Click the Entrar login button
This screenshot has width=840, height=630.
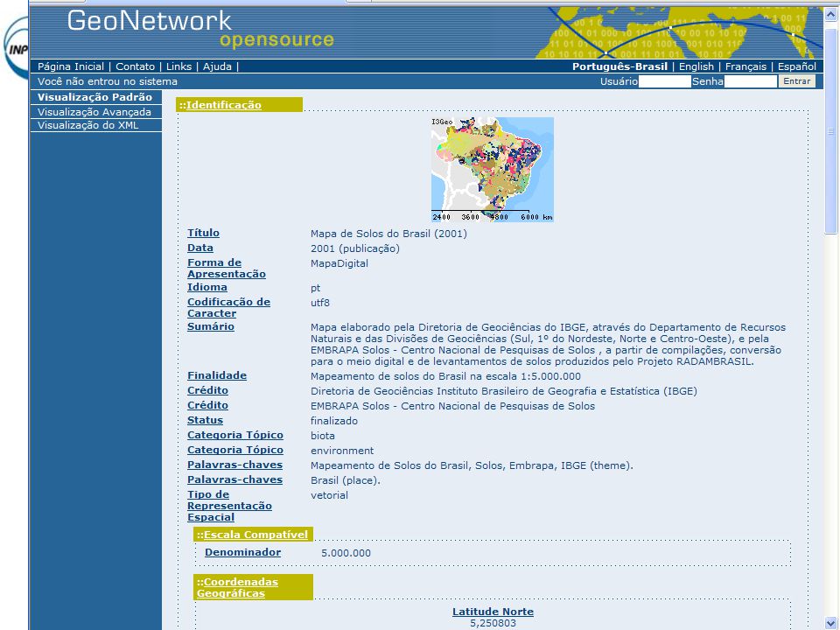tap(796, 80)
